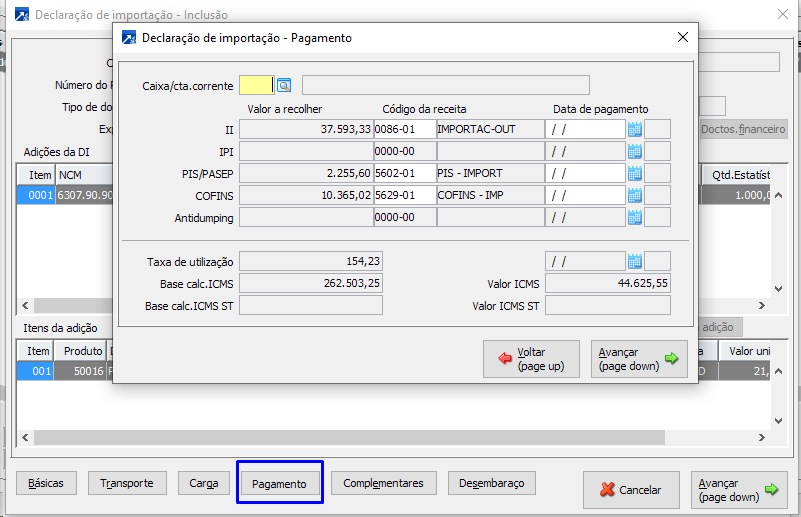
Task: Click Itens da adição horizontal scrollbar thumb
Action: [x=349, y=437]
